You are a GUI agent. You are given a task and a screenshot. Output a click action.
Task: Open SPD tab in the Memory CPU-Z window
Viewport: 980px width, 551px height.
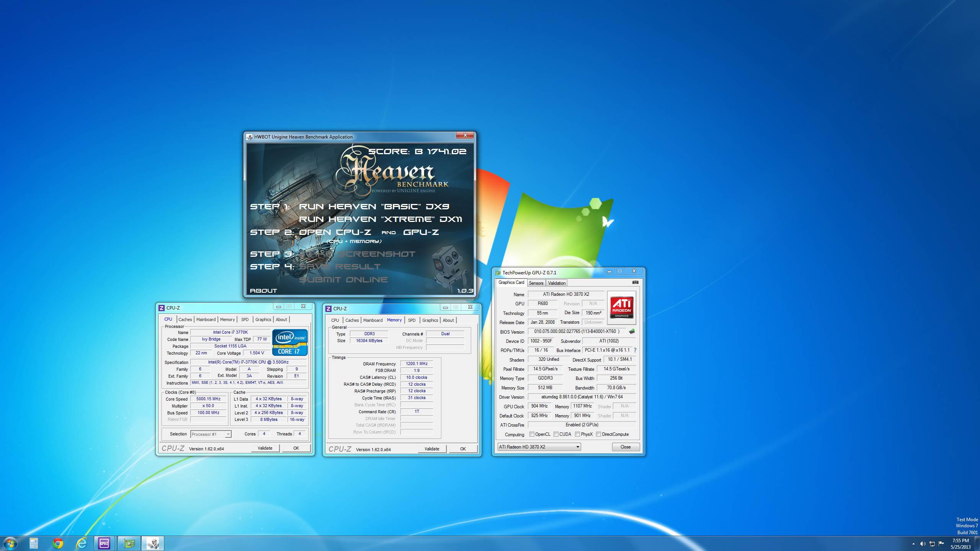[412, 320]
